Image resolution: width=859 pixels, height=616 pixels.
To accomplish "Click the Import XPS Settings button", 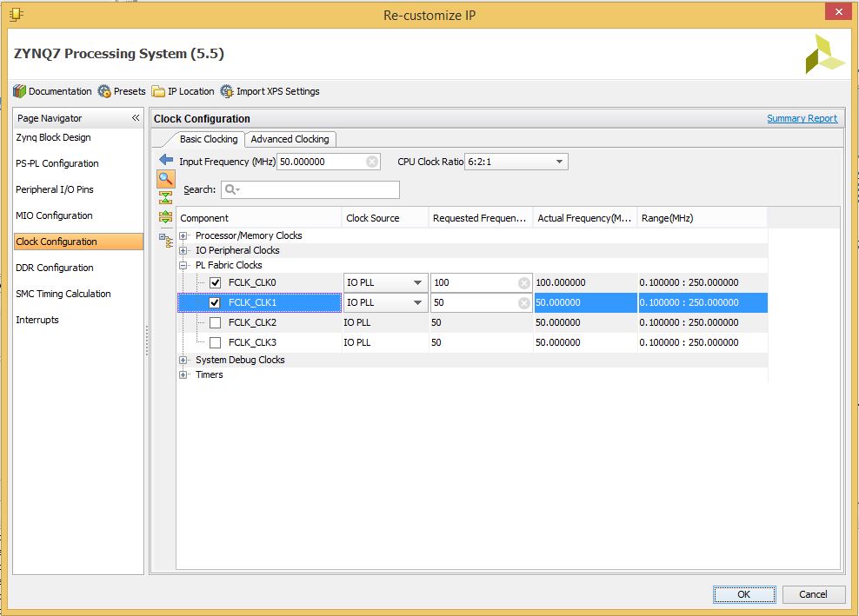I will pos(270,91).
